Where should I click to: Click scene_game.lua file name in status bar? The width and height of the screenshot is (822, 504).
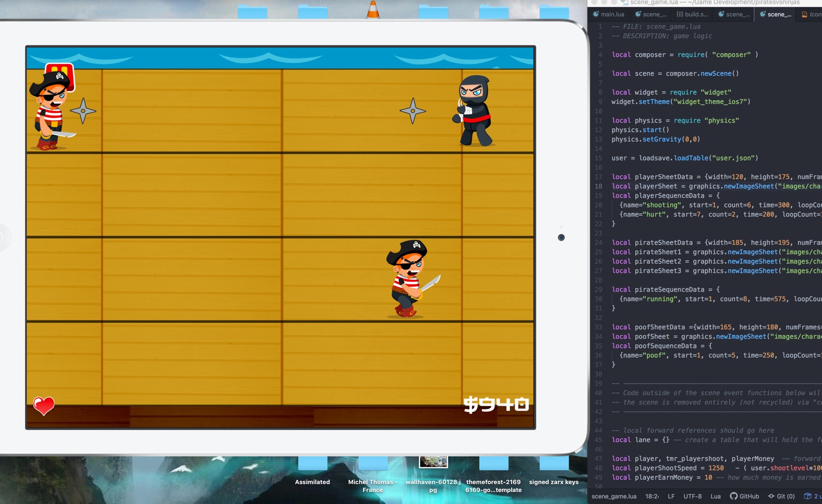tap(614, 496)
